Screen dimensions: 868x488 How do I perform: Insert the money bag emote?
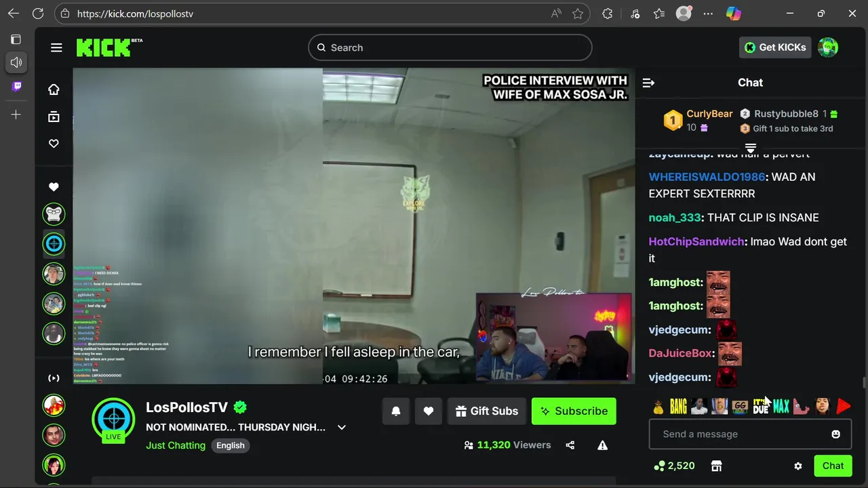pyautogui.click(x=658, y=407)
